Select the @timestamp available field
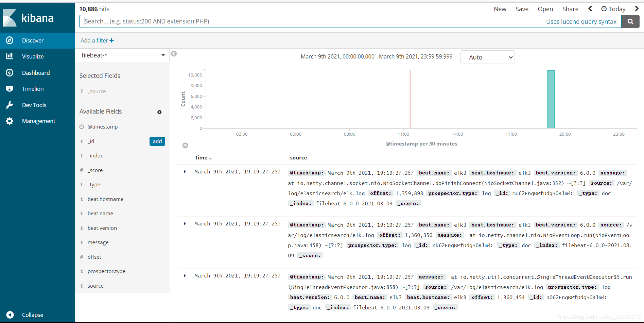 [103, 127]
